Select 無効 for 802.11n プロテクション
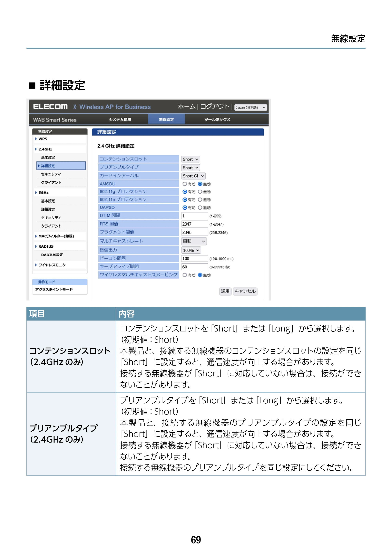392x556 pixels. coord(200,200)
